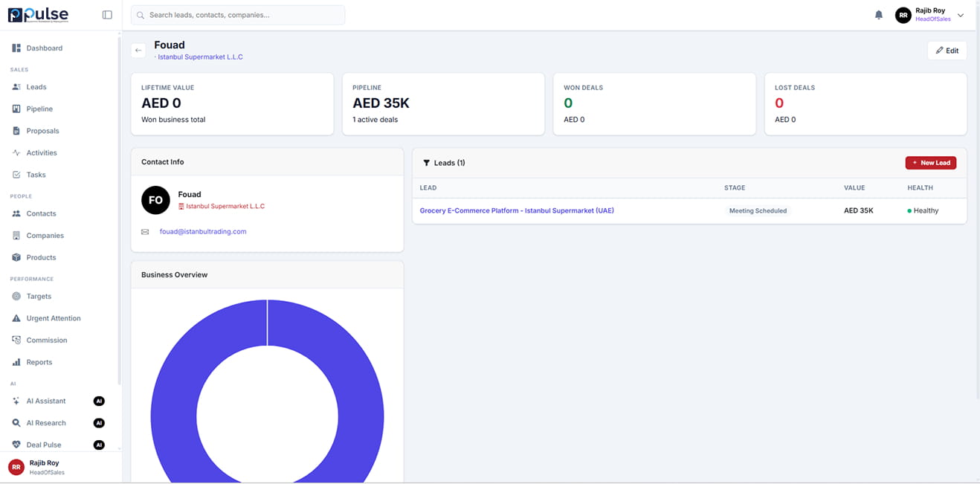Click the Pipeline sidebar icon
The image size is (980, 484).
16,109
